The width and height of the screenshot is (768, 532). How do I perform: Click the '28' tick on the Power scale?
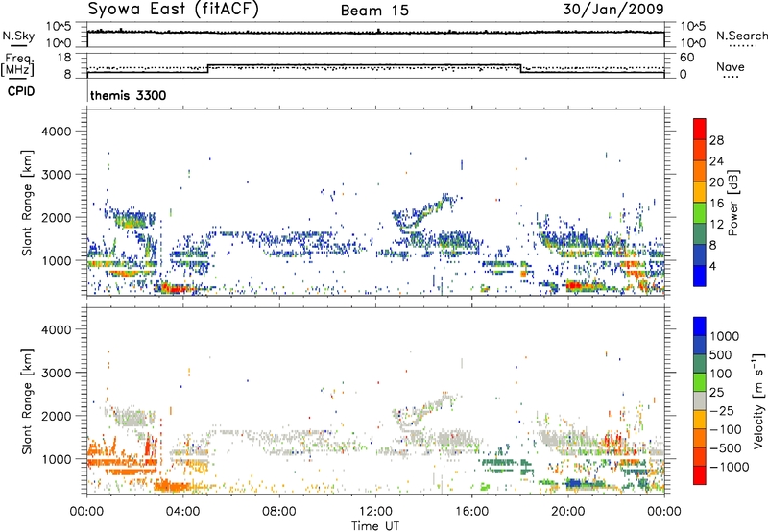716,140
